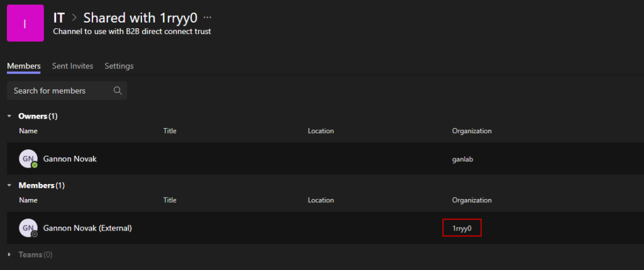The width and height of the screenshot is (644, 270).
Task: Click the breadcrumb chevron after IT
Action: (74, 18)
